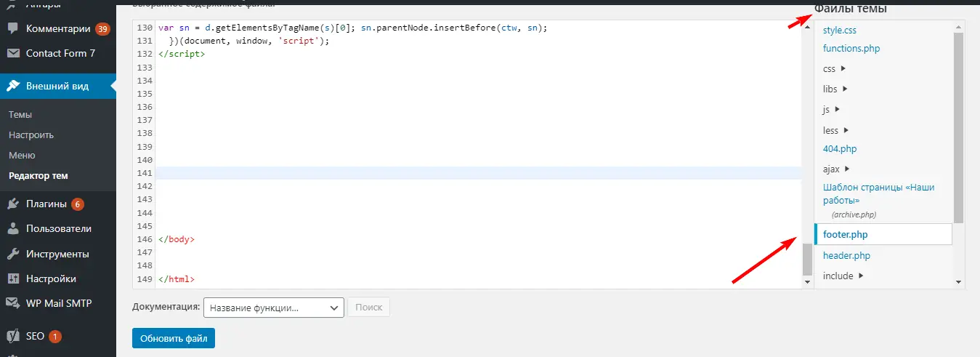Place cursor on editor line 141
980x357 pixels.
[479, 173]
